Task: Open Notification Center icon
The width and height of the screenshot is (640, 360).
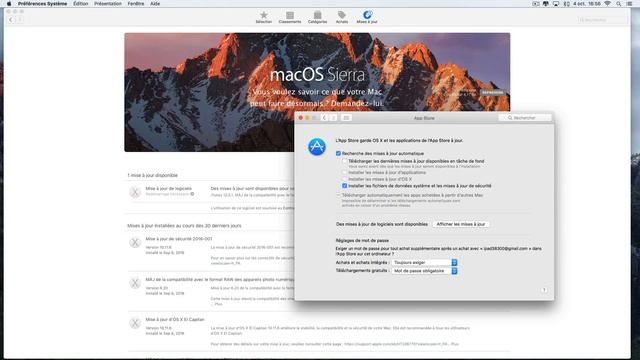Action: 630,4
